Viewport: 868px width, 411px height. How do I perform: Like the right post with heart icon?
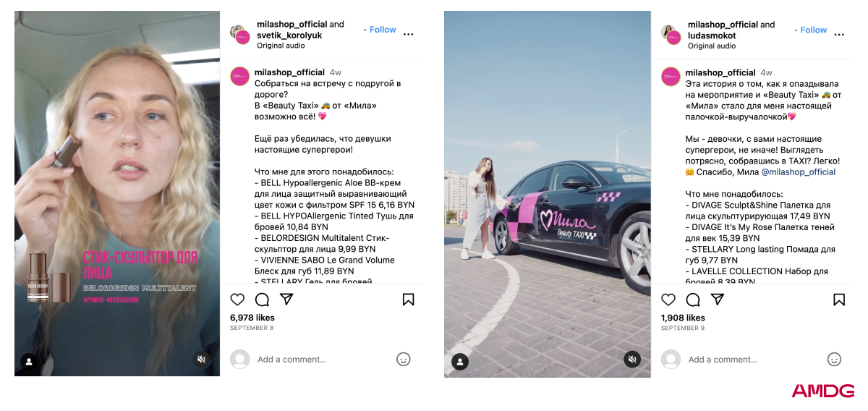tap(668, 300)
